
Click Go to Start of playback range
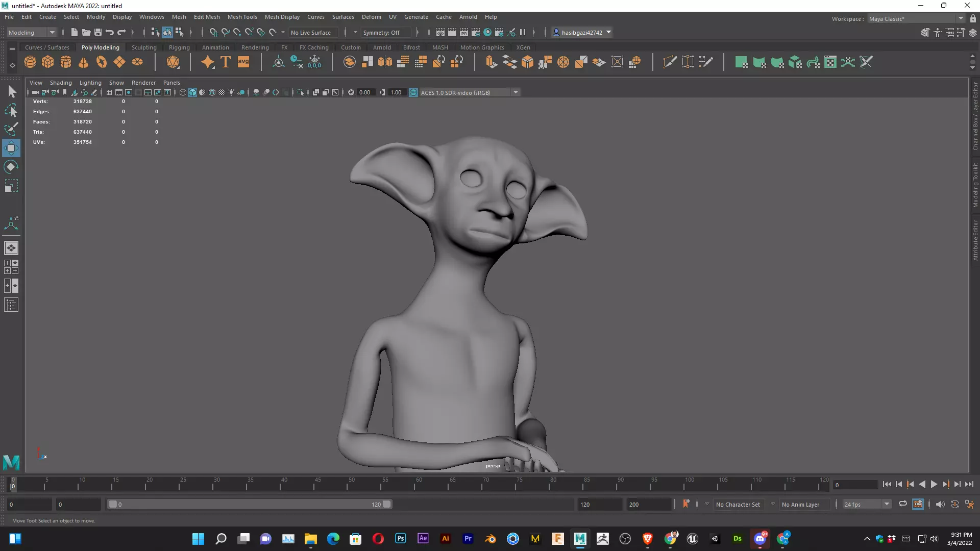click(887, 485)
